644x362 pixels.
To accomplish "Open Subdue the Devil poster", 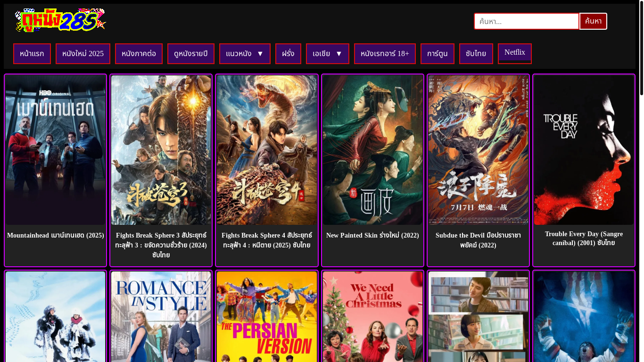I will click(x=479, y=150).
